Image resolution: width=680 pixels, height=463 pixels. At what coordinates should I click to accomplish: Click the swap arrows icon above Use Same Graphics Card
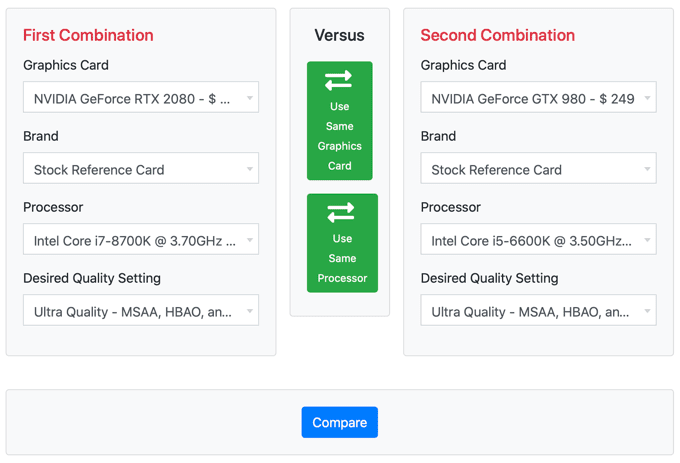click(x=339, y=79)
